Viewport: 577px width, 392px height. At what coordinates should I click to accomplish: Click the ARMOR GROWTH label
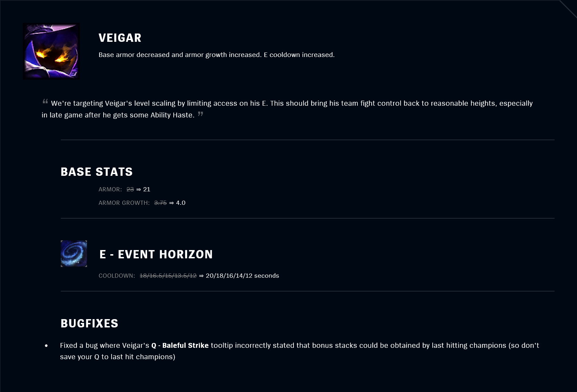point(124,203)
